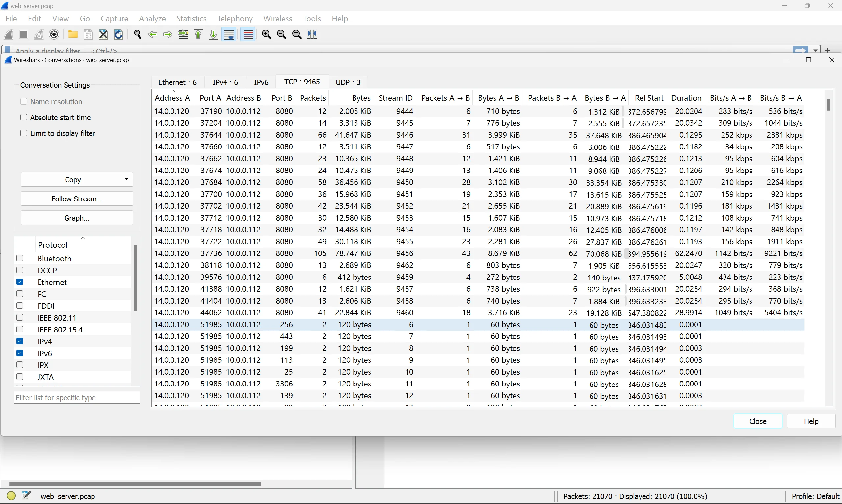
Task: Zoom in main window text
Action: tap(267, 34)
